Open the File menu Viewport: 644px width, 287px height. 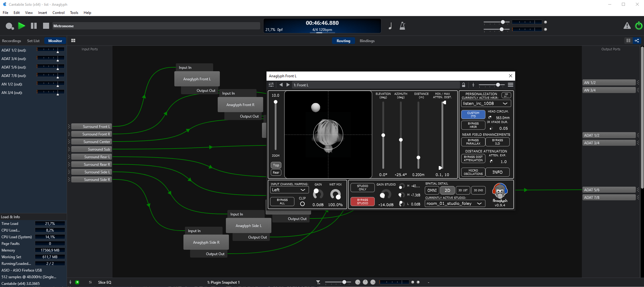[5, 13]
